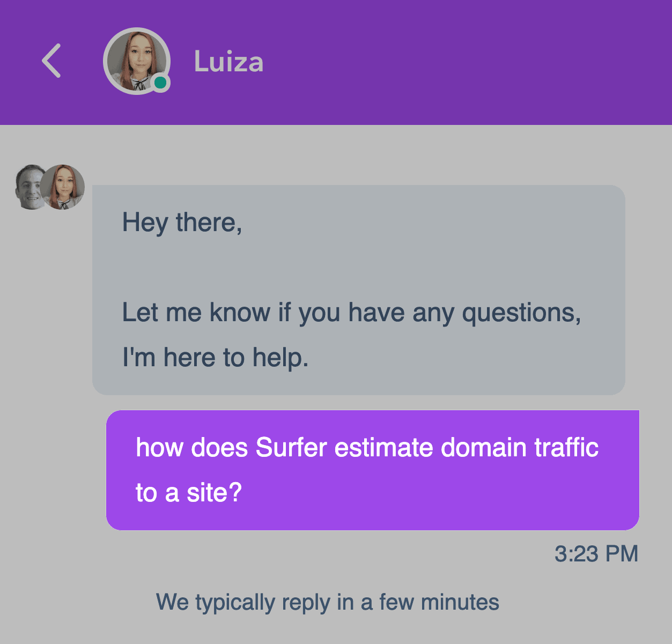The width and height of the screenshot is (672, 644).
Task: Click empty purple header area right of Luiza
Action: (467, 62)
